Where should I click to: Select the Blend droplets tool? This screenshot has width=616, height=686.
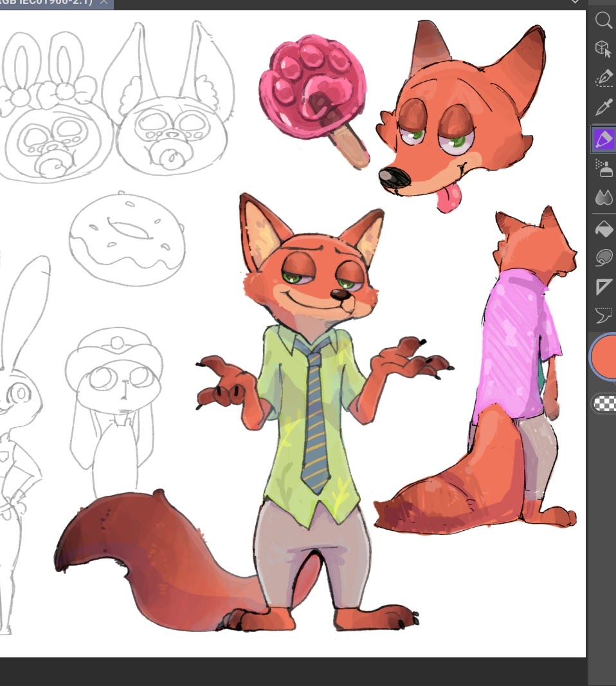[x=604, y=198]
